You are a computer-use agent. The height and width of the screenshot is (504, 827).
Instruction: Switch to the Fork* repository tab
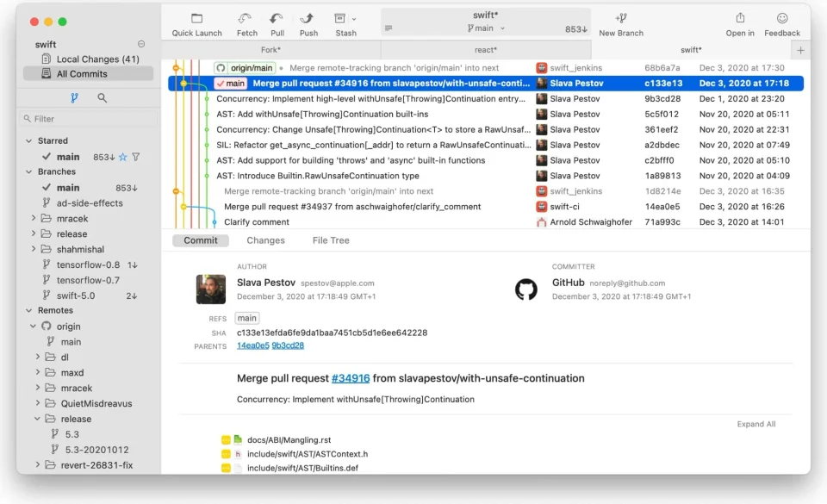point(270,50)
